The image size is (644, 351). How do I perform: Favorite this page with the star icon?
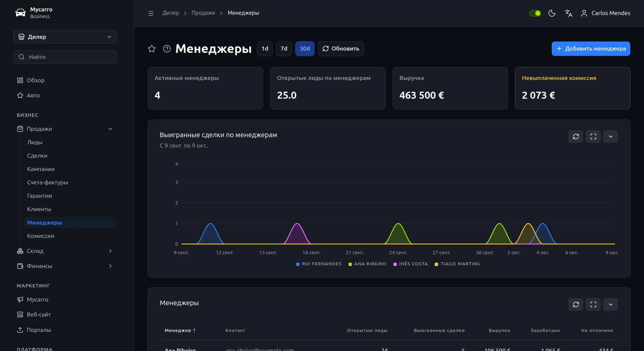(x=152, y=49)
